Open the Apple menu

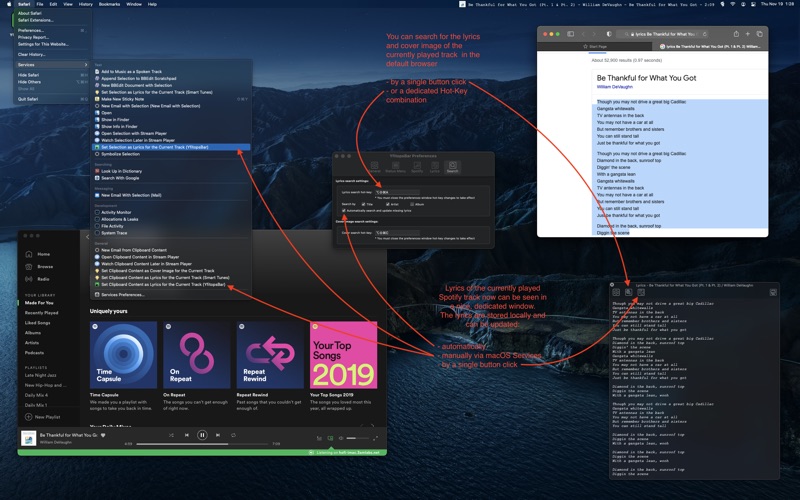pyautogui.click(x=9, y=4)
